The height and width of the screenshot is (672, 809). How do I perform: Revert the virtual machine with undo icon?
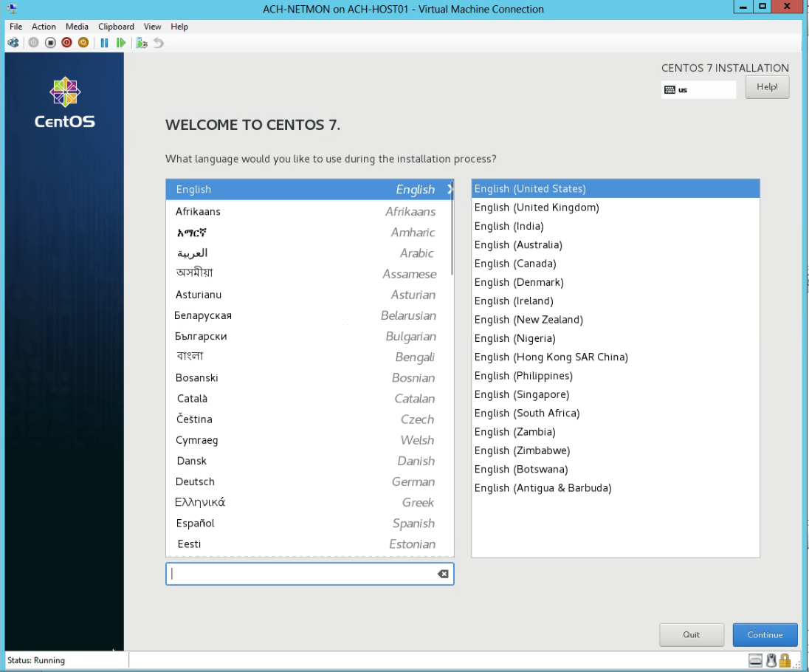tap(156, 42)
